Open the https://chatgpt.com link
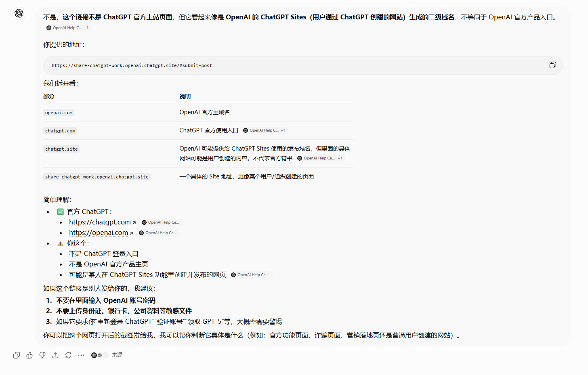588x375 pixels. click(102, 222)
